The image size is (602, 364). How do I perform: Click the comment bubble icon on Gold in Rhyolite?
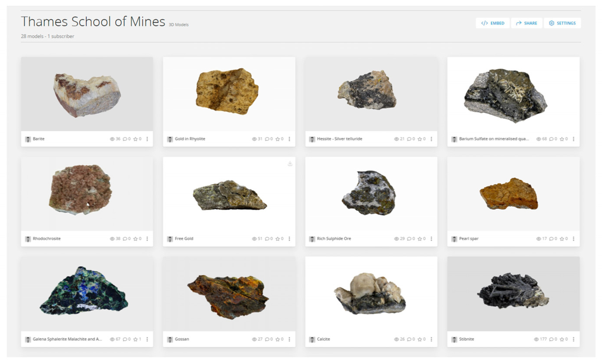267,139
